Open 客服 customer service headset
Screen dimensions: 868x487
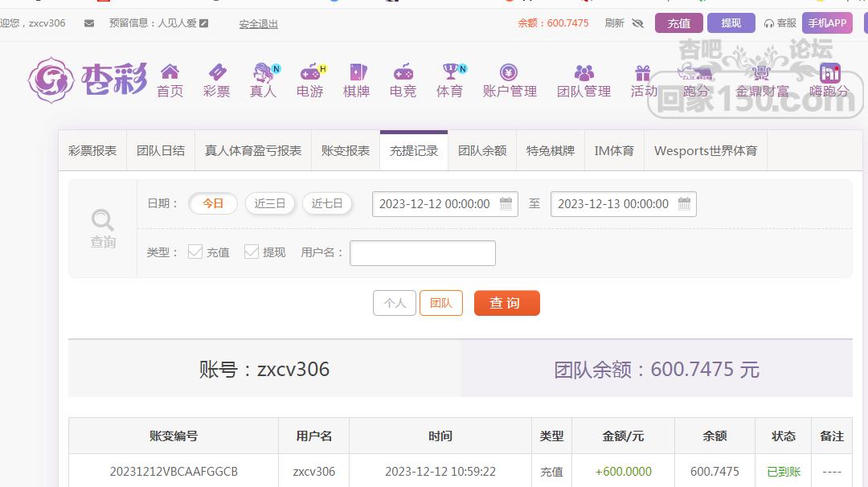tap(780, 23)
